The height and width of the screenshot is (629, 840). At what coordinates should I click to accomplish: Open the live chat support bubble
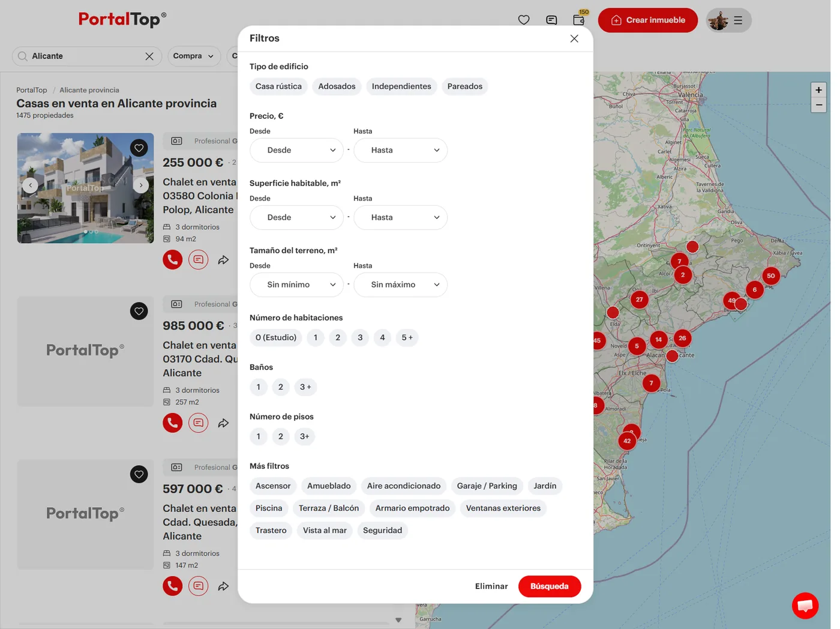tap(805, 605)
